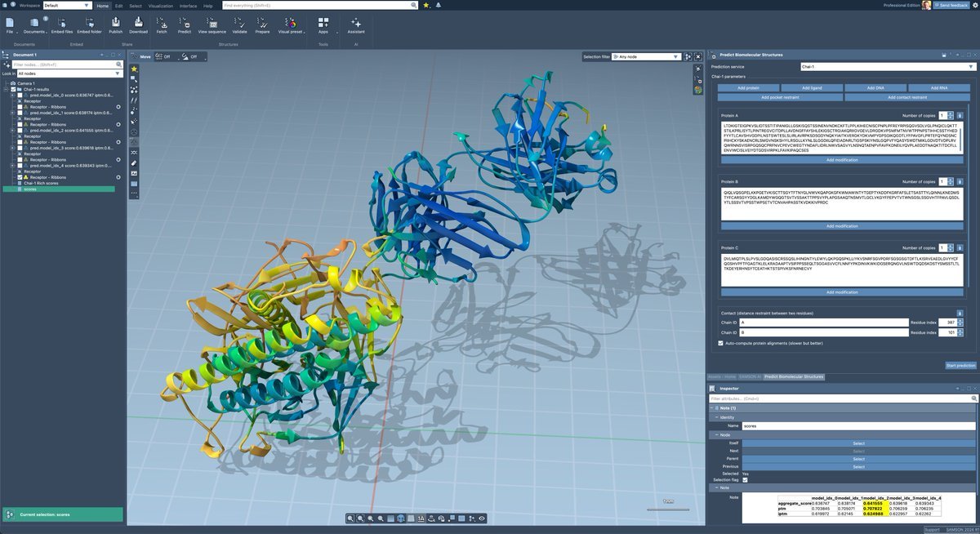Screen dimensions: 980x534
Task: Open the Predict tool in ribbon
Action: point(185,24)
